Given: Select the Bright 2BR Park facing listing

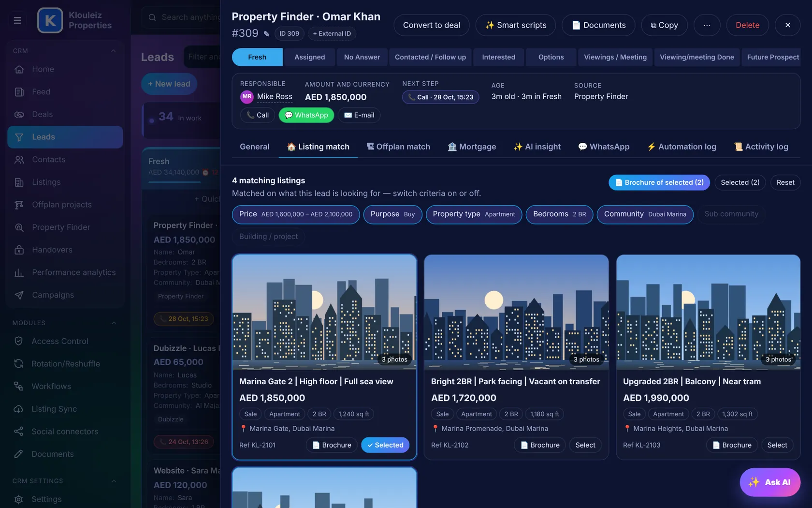Looking at the screenshot, I should [585, 445].
